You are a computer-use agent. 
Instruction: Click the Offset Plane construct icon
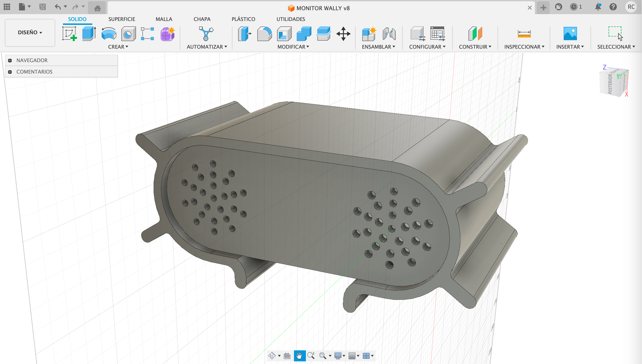[475, 34]
